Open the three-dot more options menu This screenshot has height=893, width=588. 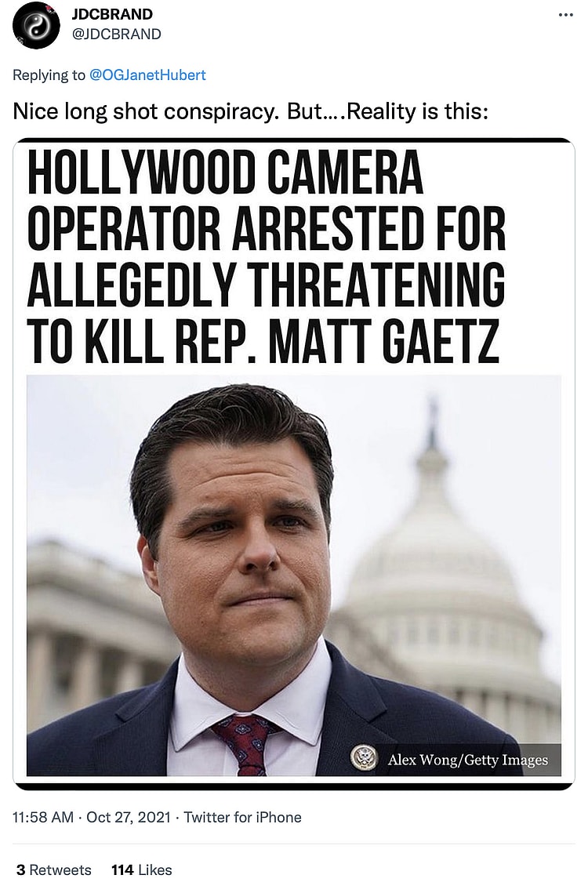565,15
